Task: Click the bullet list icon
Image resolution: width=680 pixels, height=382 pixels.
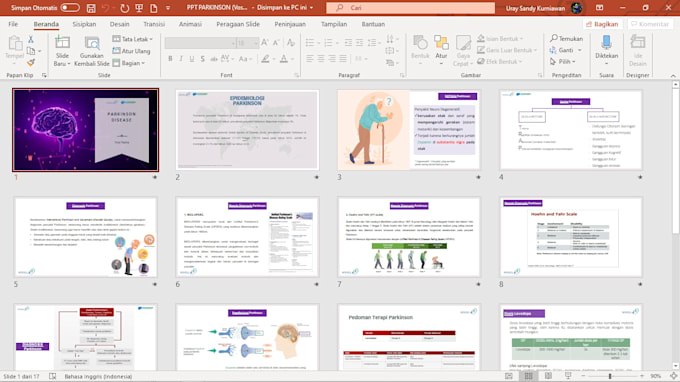Action: click(310, 42)
